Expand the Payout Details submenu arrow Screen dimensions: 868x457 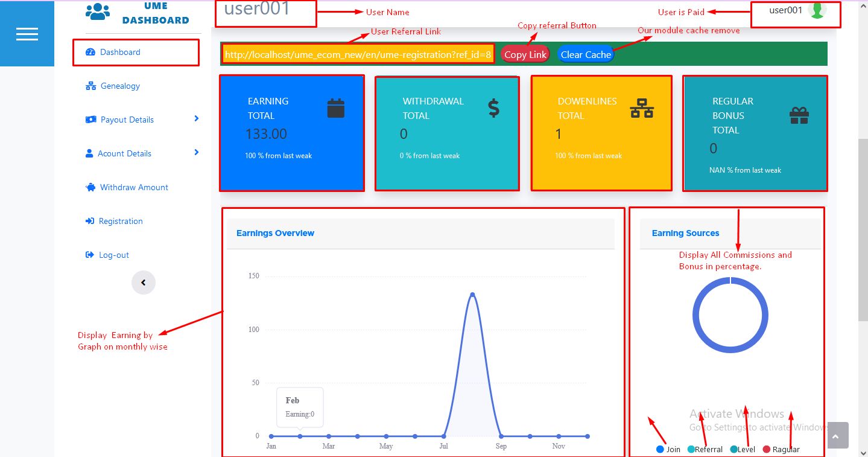click(x=196, y=119)
